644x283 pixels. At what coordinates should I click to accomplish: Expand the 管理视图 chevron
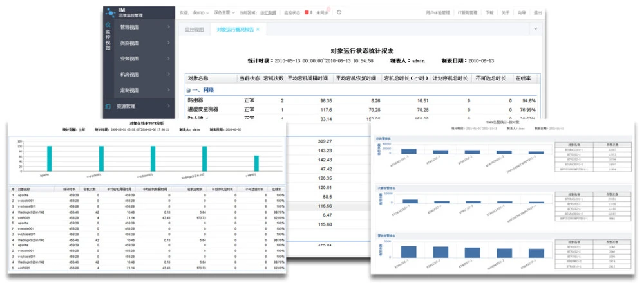pyautogui.click(x=168, y=27)
